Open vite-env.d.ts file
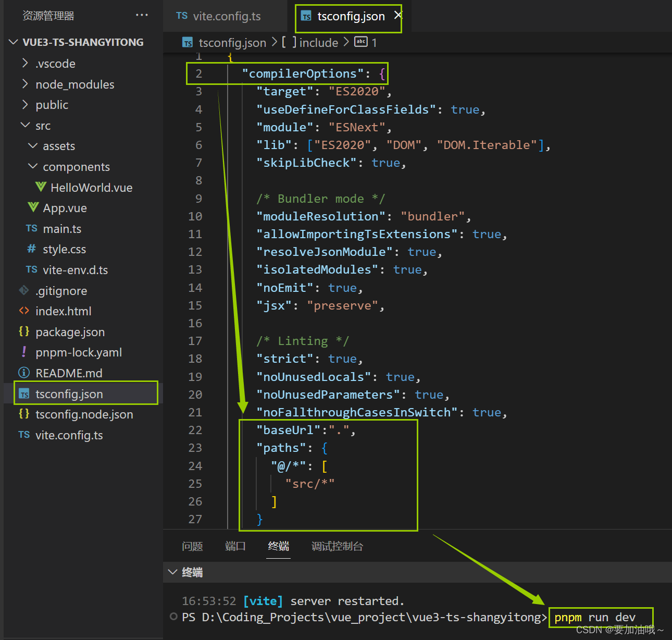The height and width of the screenshot is (640, 672). (75, 270)
